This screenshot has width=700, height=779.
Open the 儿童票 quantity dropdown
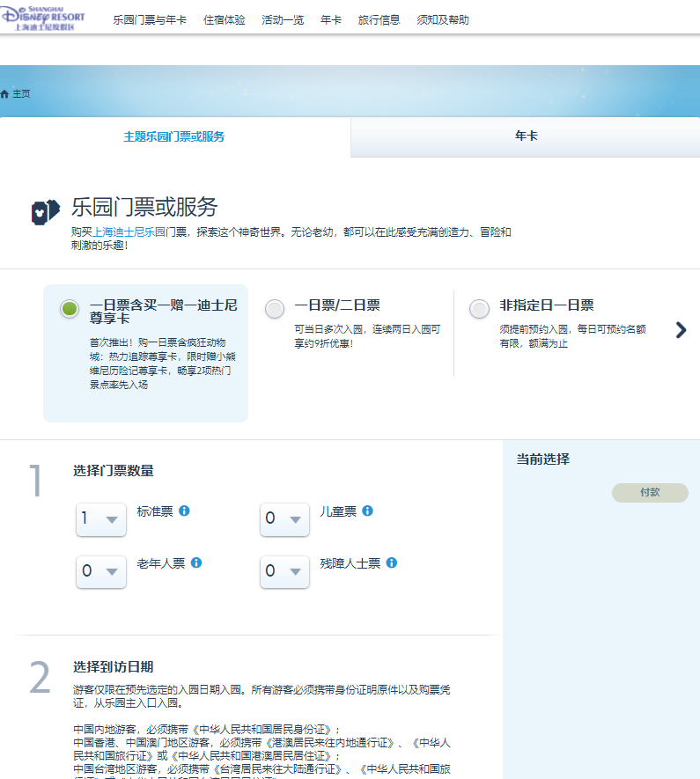(x=284, y=519)
